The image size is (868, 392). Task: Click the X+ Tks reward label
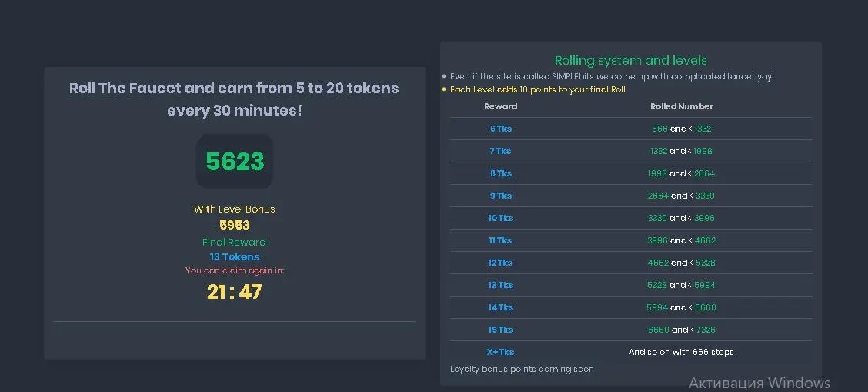(x=500, y=352)
